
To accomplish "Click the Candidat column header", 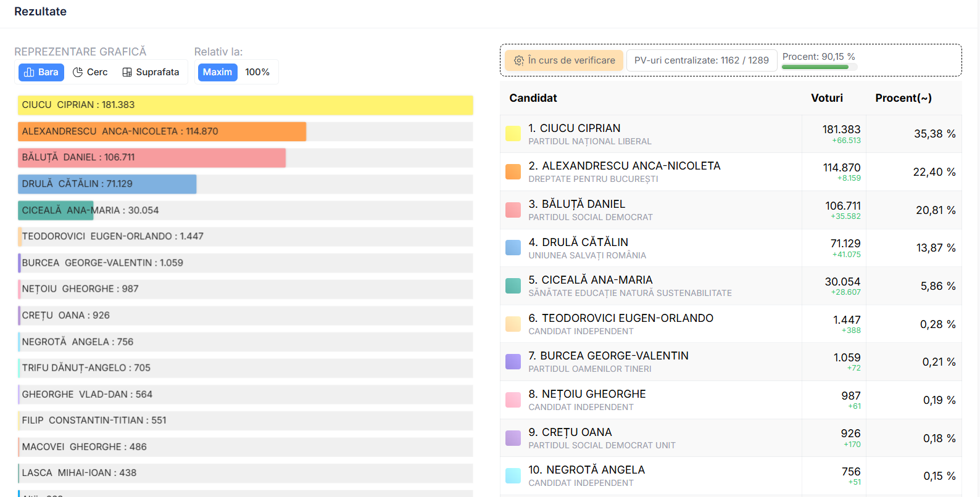I will point(533,98).
